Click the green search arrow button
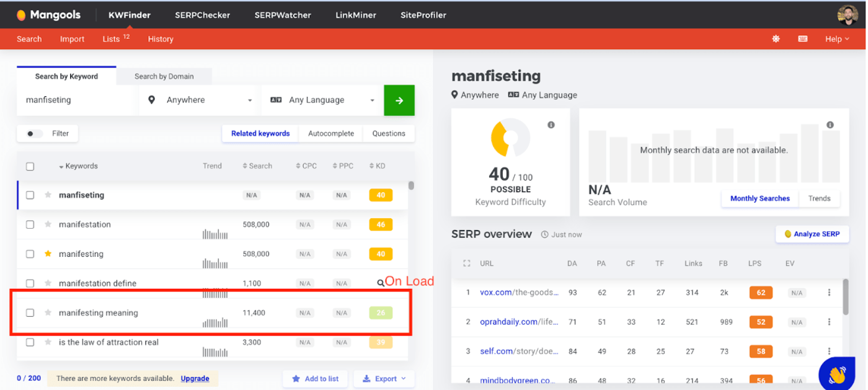Viewport: 868px width, 390px height. point(399,100)
